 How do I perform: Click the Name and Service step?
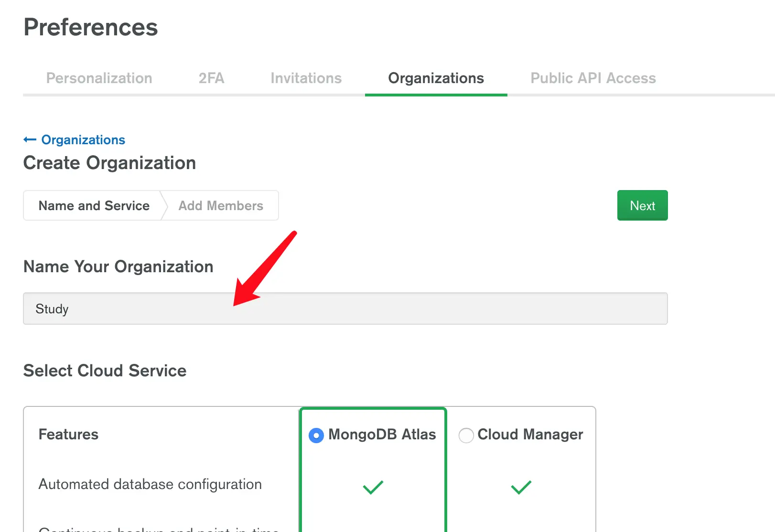click(x=94, y=206)
